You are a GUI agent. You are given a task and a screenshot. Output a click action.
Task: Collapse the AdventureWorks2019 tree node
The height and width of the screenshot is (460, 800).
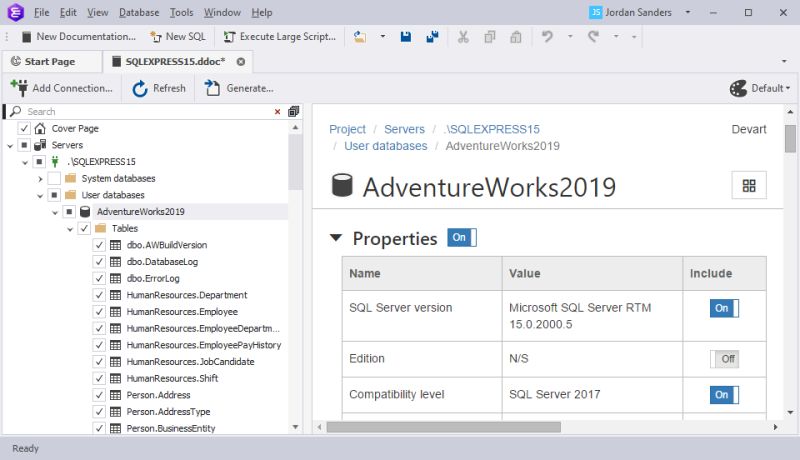tap(55, 213)
